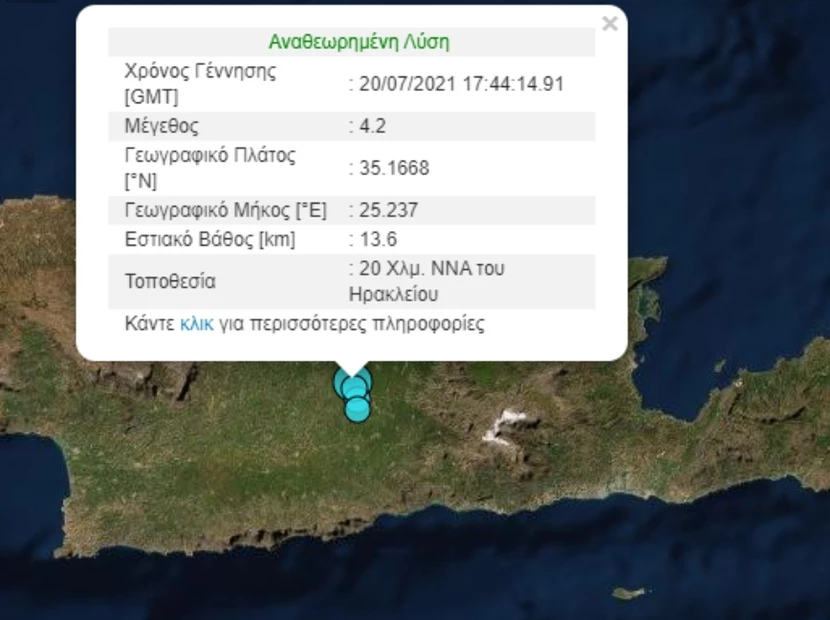830x620 pixels.
Task: Select the largest cyan epicenter circle
Action: pyautogui.click(x=353, y=383)
